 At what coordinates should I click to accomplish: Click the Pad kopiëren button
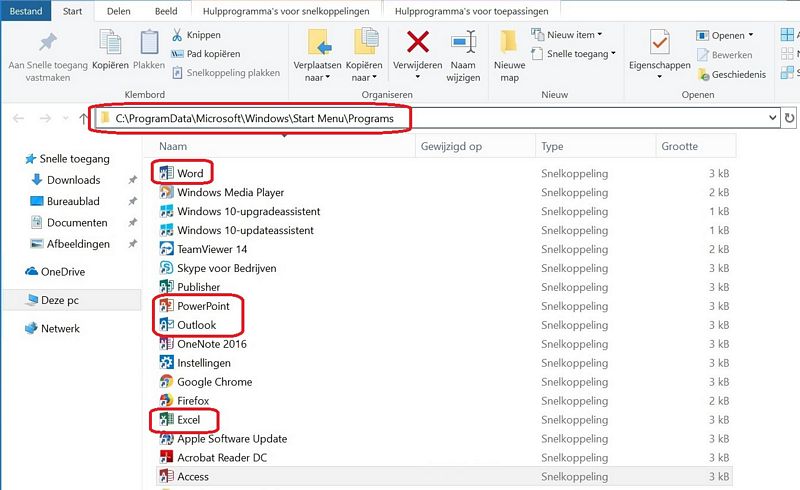coord(206,54)
